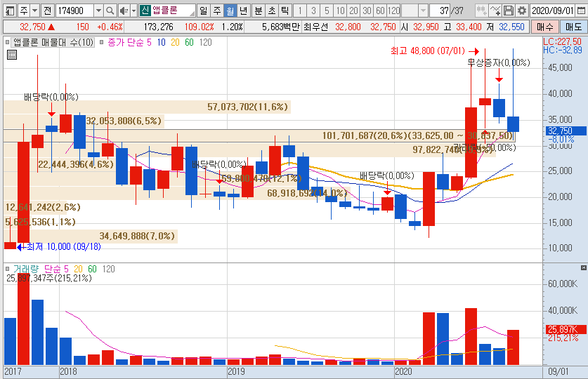Click the HC:-32.89 indicator text
The width and height of the screenshot is (588, 379).
(x=563, y=50)
